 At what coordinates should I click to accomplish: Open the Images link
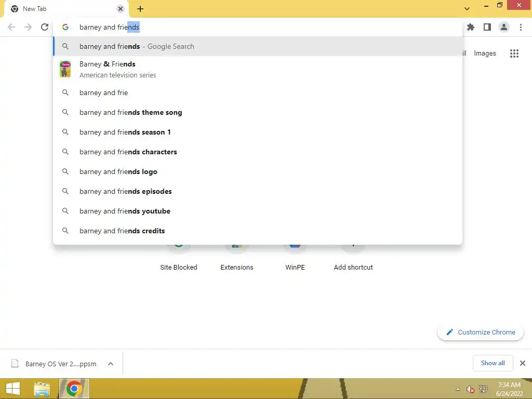coord(485,54)
